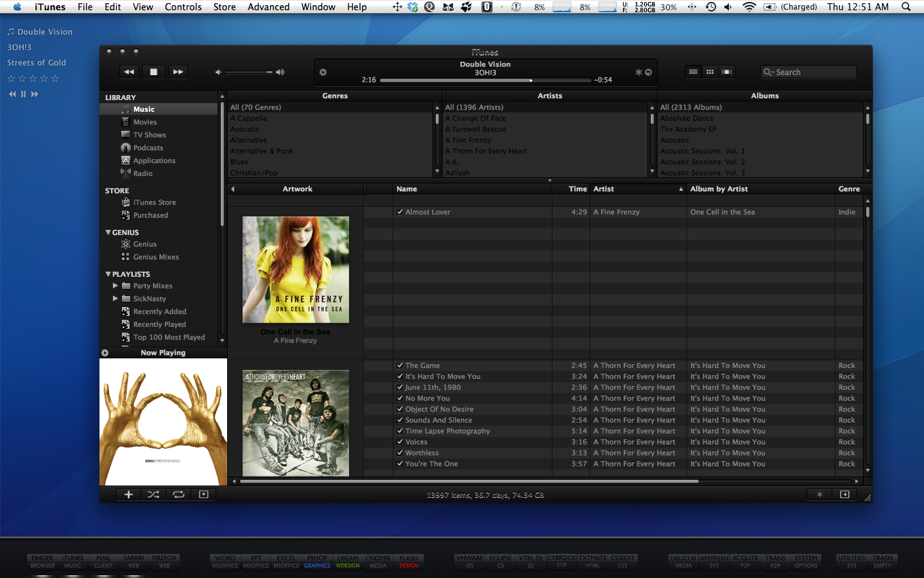Click the song progress bar
This screenshot has height=578, width=924.
(x=485, y=80)
